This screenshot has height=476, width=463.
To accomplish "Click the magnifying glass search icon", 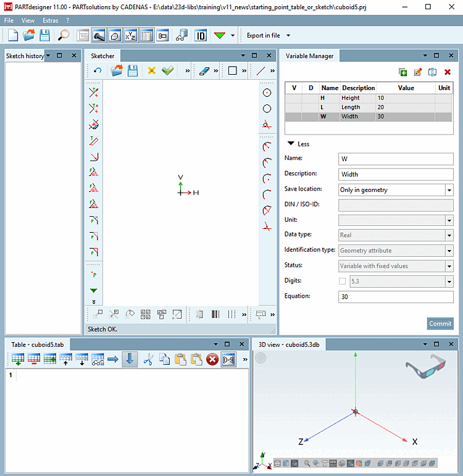I will pyautogui.click(x=64, y=36).
